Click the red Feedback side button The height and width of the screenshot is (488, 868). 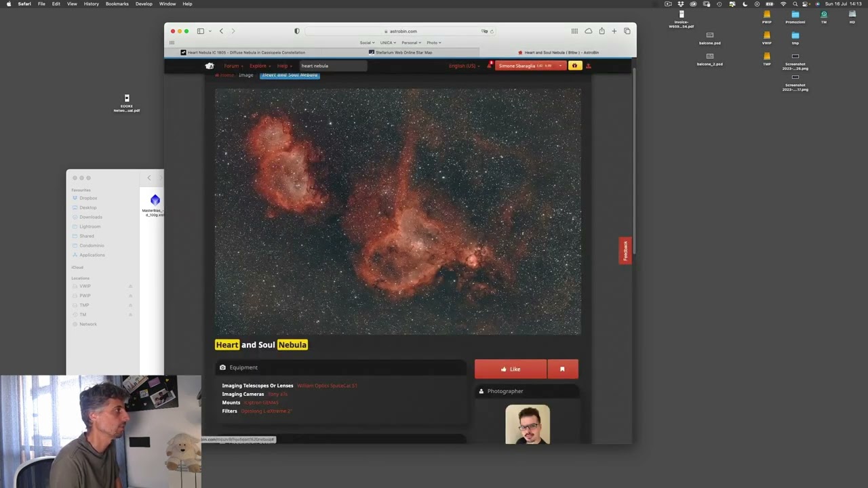[x=625, y=251]
